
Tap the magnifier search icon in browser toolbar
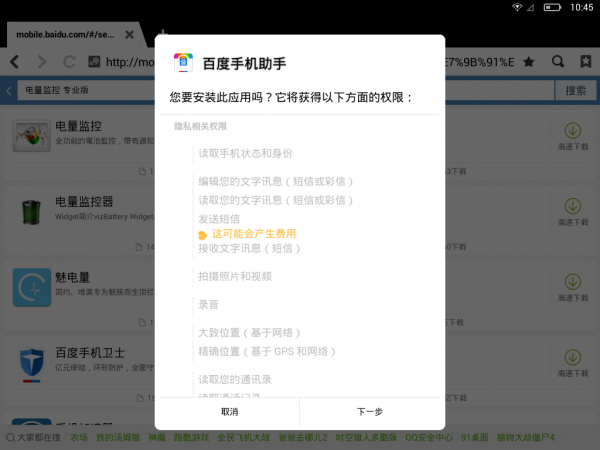pos(558,62)
